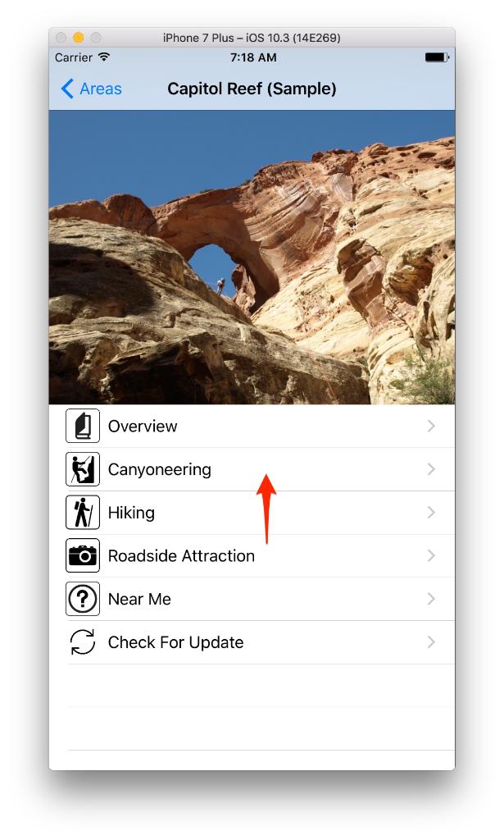504x840 pixels.
Task: Tap the Canyoneering rappeller icon
Action: (x=83, y=469)
